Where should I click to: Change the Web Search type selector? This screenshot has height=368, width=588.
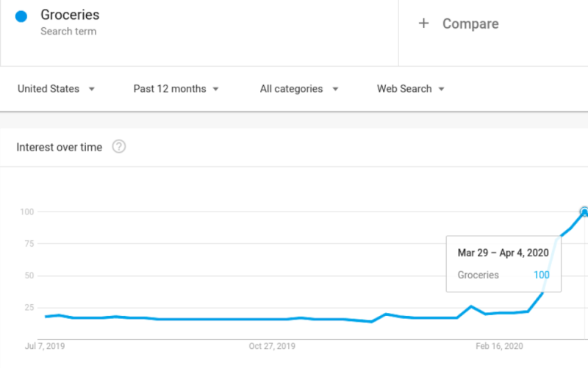(x=411, y=89)
